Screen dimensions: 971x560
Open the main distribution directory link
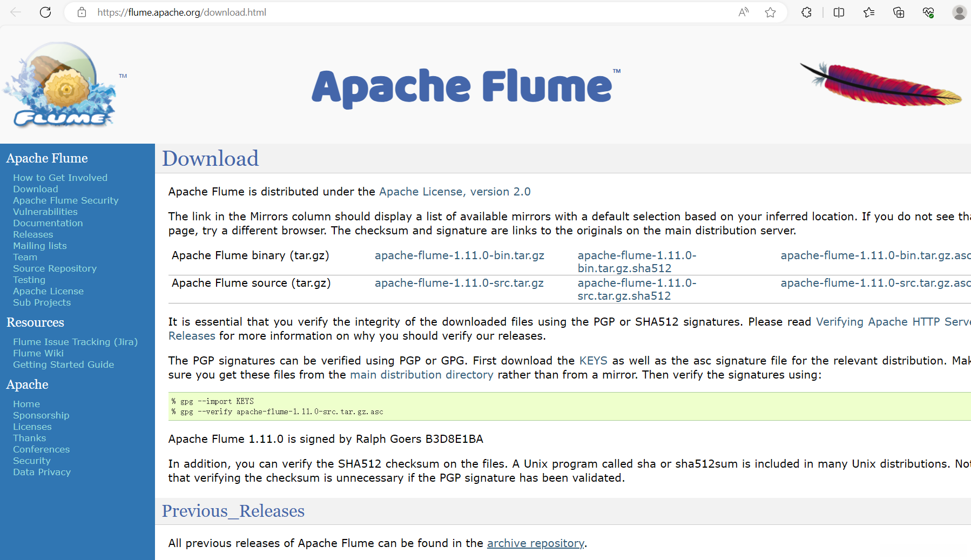pos(422,375)
